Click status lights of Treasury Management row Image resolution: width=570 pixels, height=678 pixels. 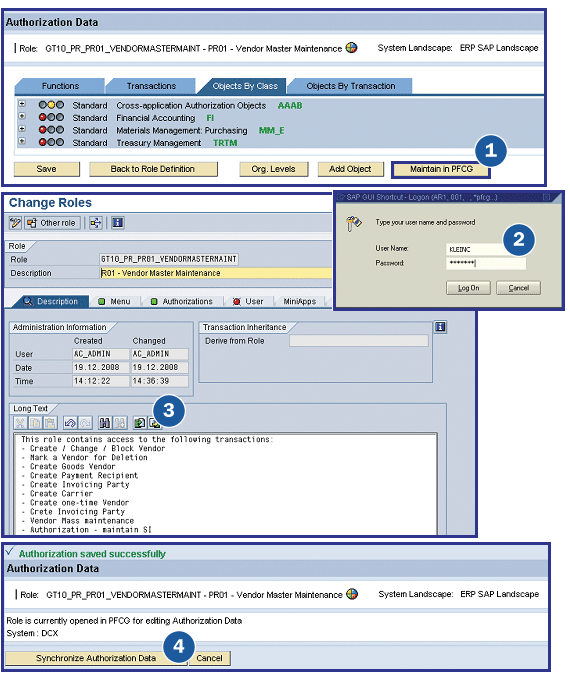point(51,142)
